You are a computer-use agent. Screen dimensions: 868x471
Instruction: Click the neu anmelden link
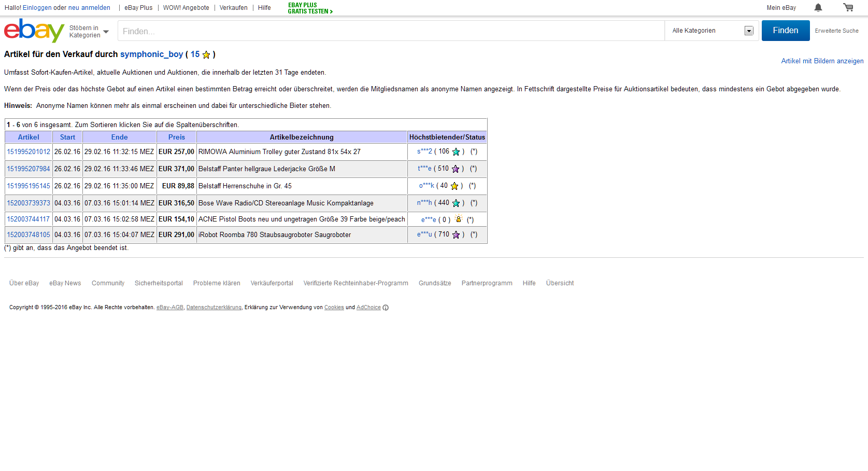[x=89, y=8]
